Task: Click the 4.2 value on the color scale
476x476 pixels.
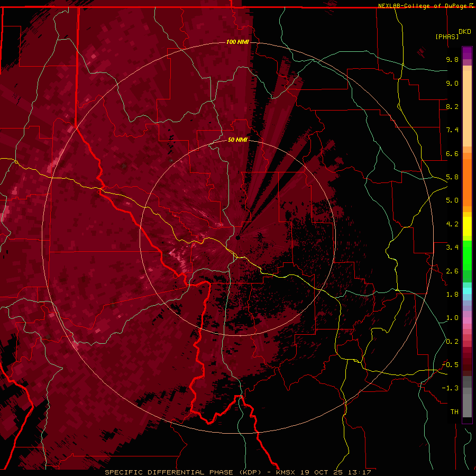Action: click(x=452, y=224)
